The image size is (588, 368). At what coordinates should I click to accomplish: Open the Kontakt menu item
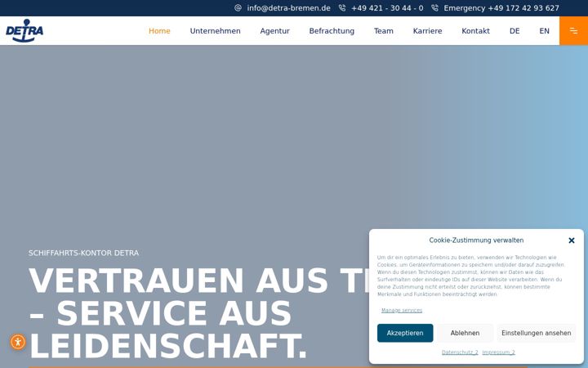click(475, 31)
